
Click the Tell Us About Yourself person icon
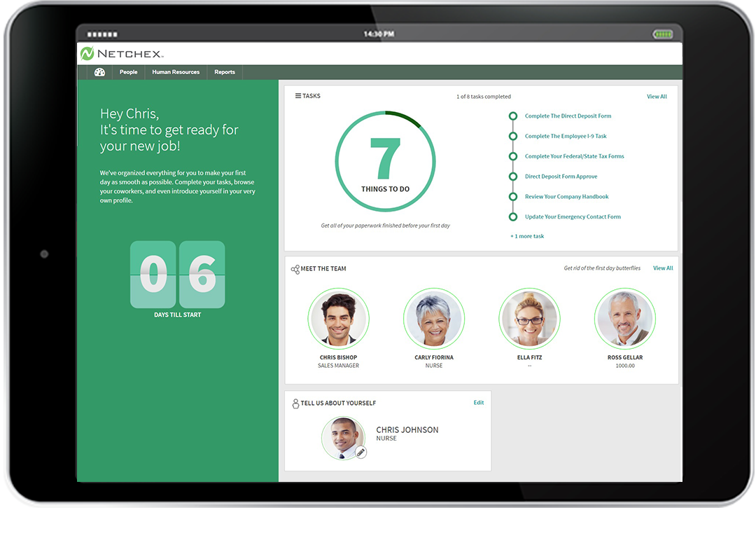coord(295,403)
